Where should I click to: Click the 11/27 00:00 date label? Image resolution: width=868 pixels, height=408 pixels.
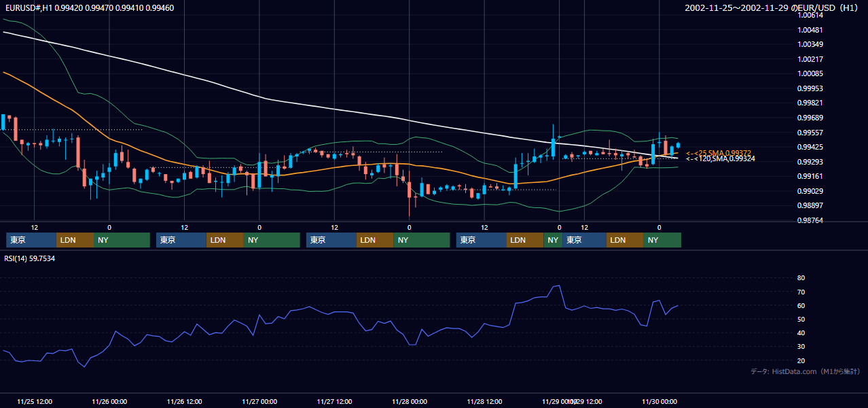click(259, 401)
